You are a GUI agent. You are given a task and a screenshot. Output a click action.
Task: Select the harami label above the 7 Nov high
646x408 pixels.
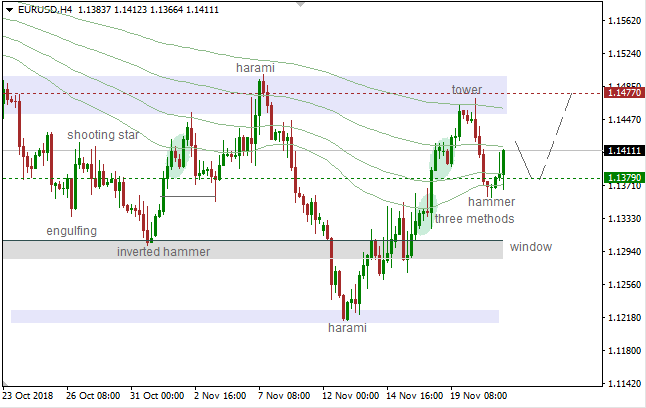(x=255, y=68)
